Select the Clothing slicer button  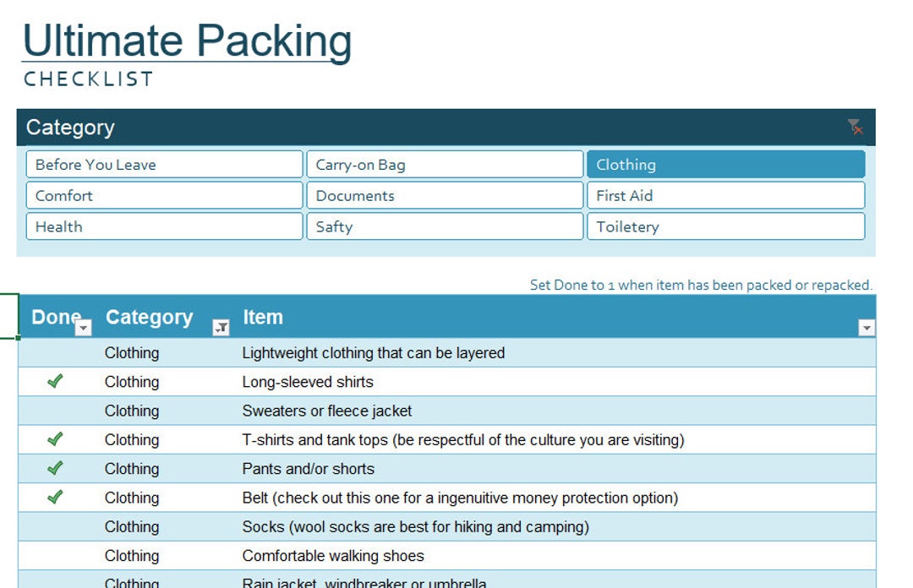[x=725, y=164]
